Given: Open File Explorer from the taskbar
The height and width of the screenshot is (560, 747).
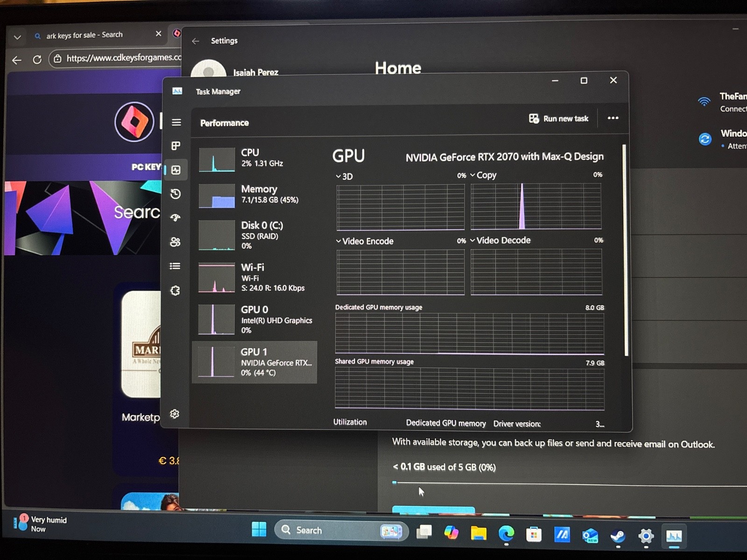Looking at the screenshot, I should pyautogui.click(x=479, y=532).
